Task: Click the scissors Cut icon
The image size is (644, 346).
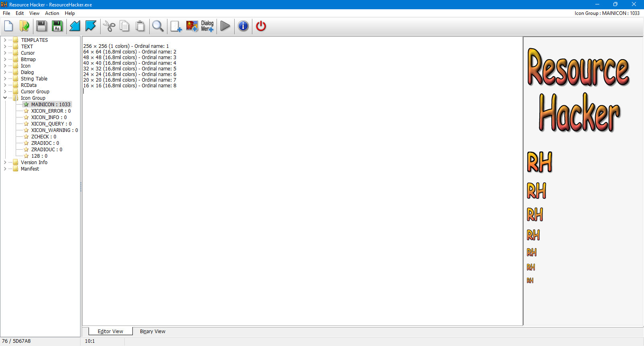Action: click(109, 26)
